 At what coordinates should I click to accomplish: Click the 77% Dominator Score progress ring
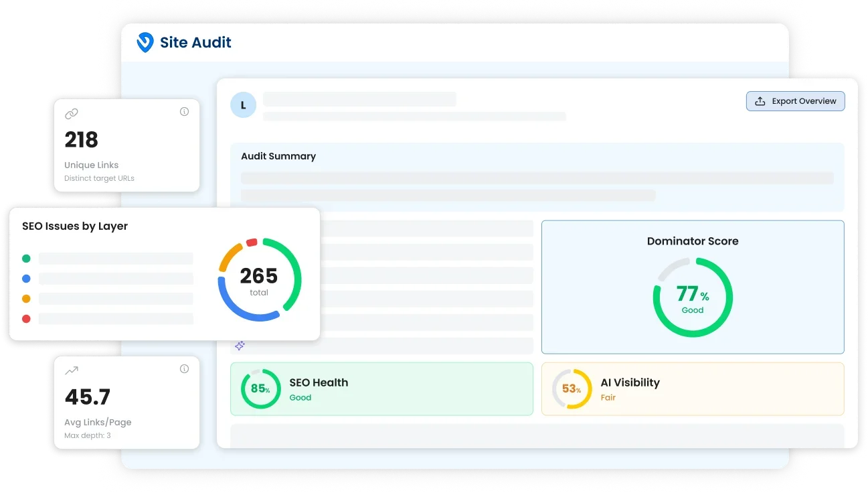[x=693, y=296]
